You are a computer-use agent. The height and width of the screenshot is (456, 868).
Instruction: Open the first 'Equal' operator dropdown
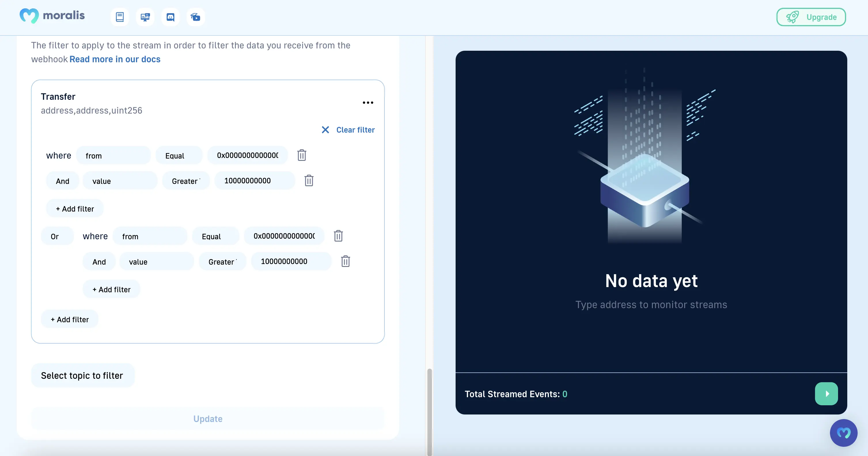[179, 155]
